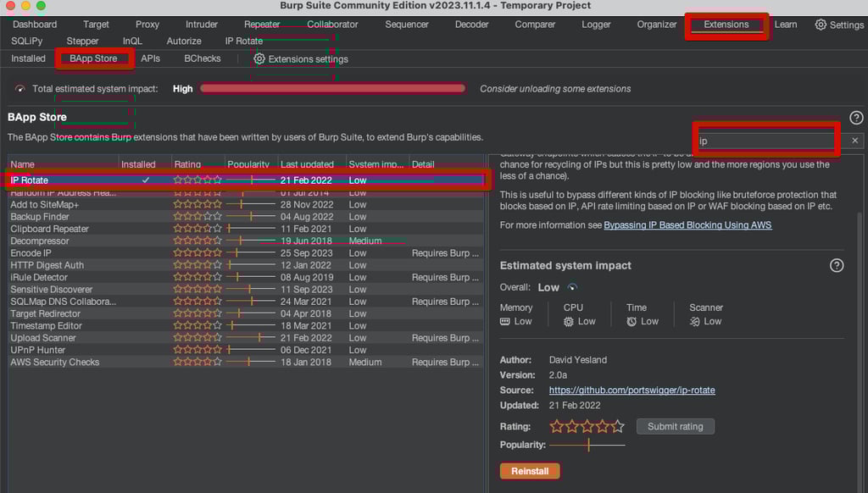Click the Time impact clock icon
The height and width of the screenshot is (493, 868).
click(x=632, y=322)
